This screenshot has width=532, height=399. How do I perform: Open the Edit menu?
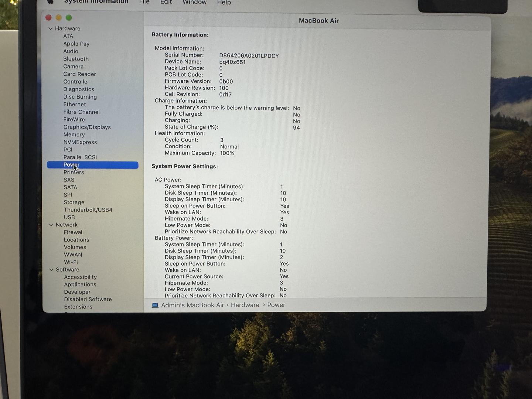click(166, 2)
